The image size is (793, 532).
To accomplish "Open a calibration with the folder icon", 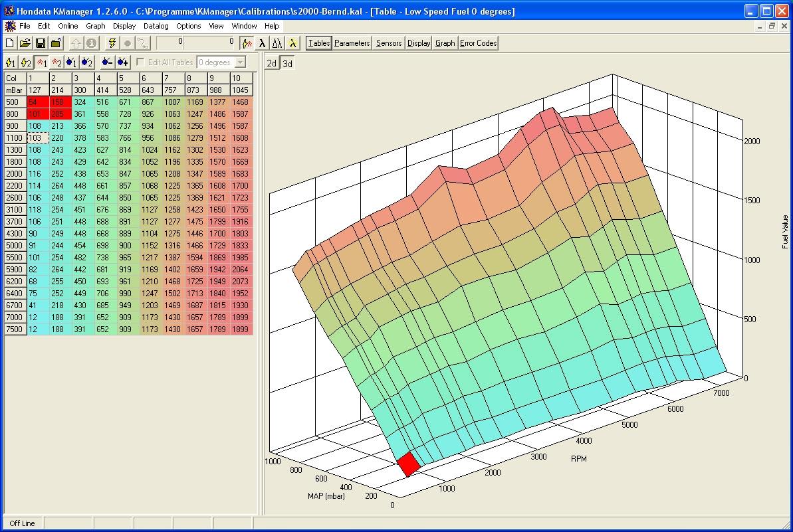I will pos(25,43).
